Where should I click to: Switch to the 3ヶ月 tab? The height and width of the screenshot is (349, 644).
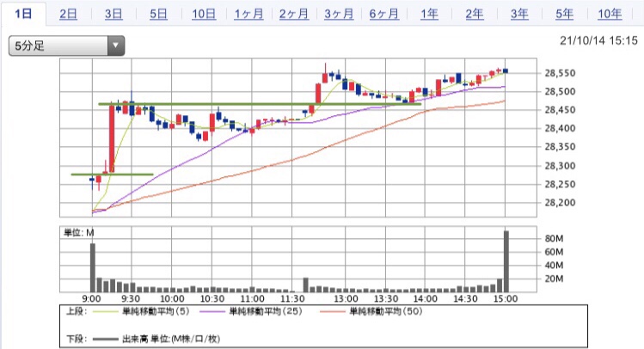(x=339, y=14)
